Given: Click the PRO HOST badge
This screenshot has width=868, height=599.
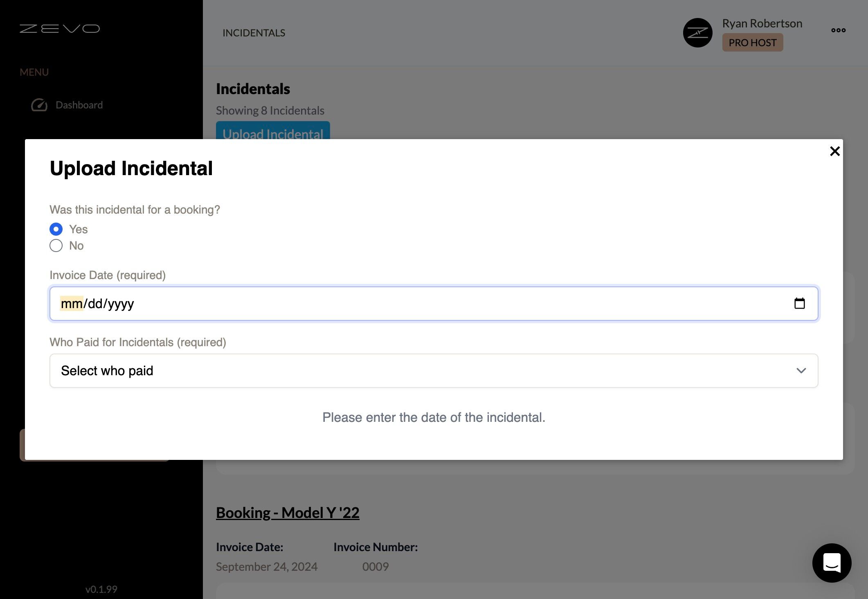Looking at the screenshot, I should pyautogui.click(x=752, y=43).
